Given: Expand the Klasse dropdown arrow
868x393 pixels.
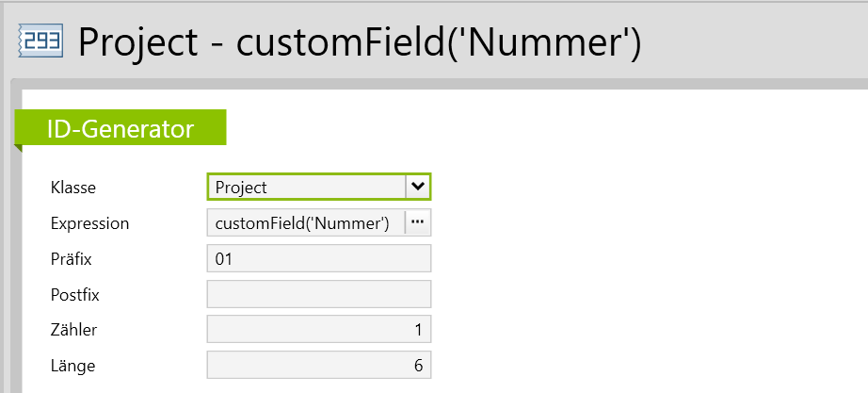Looking at the screenshot, I should [x=418, y=187].
